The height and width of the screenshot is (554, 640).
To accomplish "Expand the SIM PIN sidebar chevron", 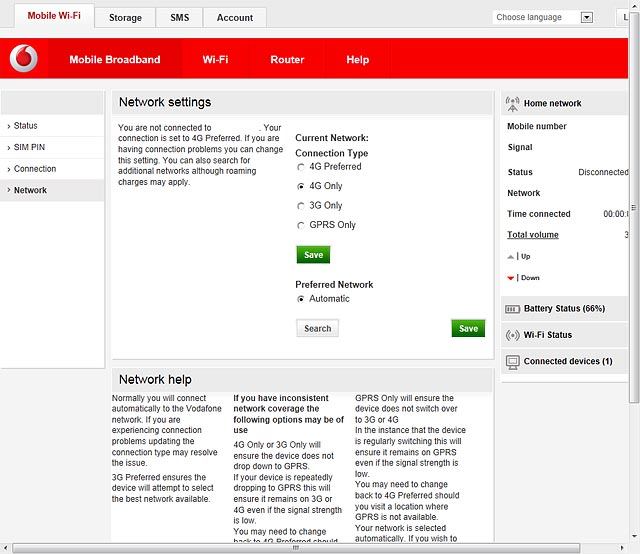I will coord(9,148).
